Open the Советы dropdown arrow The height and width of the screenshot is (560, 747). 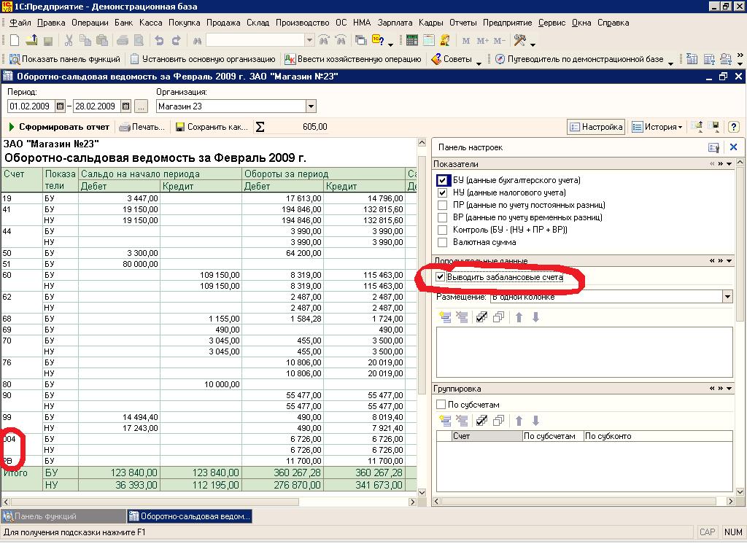coord(479,63)
